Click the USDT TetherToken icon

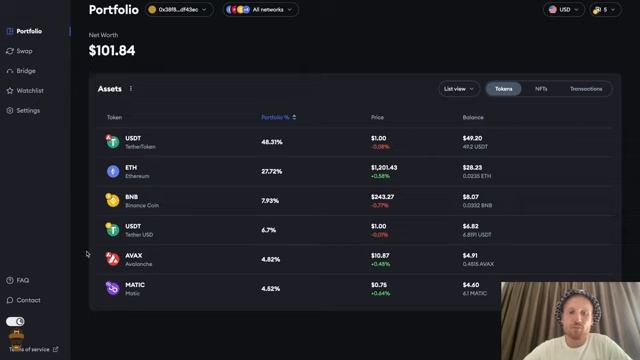pyautogui.click(x=112, y=142)
